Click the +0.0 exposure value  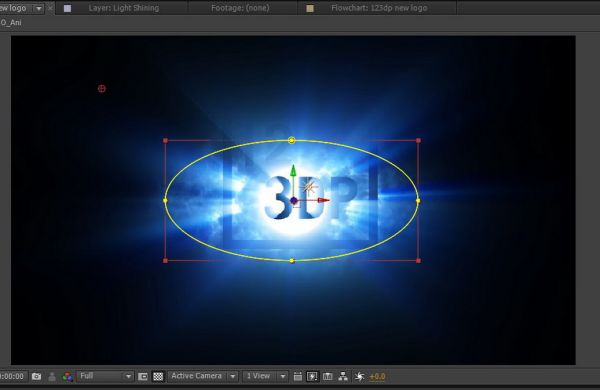(377, 377)
